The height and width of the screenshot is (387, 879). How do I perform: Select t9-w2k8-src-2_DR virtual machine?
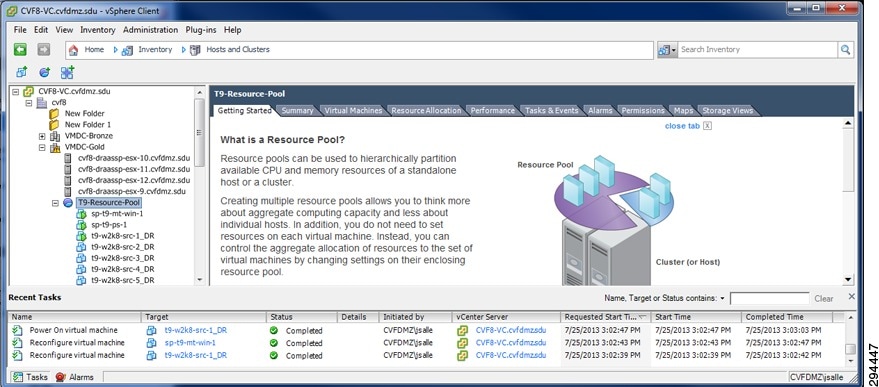click(x=122, y=247)
